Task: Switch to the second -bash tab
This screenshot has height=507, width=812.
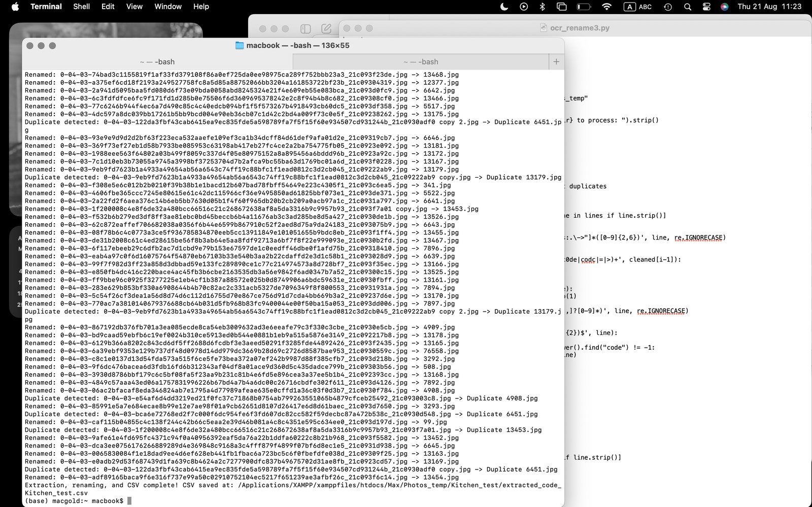Action: click(420, 62)
